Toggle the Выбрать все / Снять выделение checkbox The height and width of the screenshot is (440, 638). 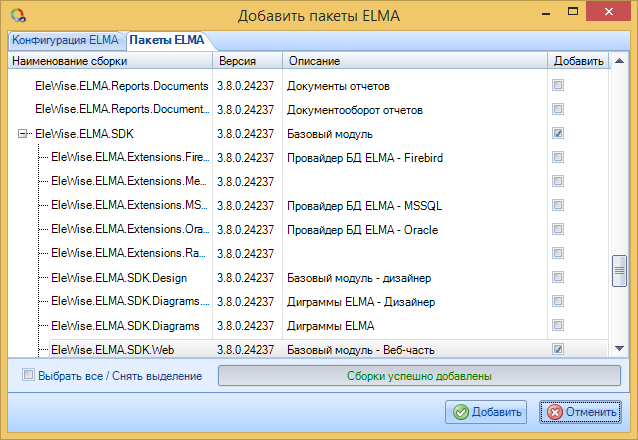(x=27, y=376)
